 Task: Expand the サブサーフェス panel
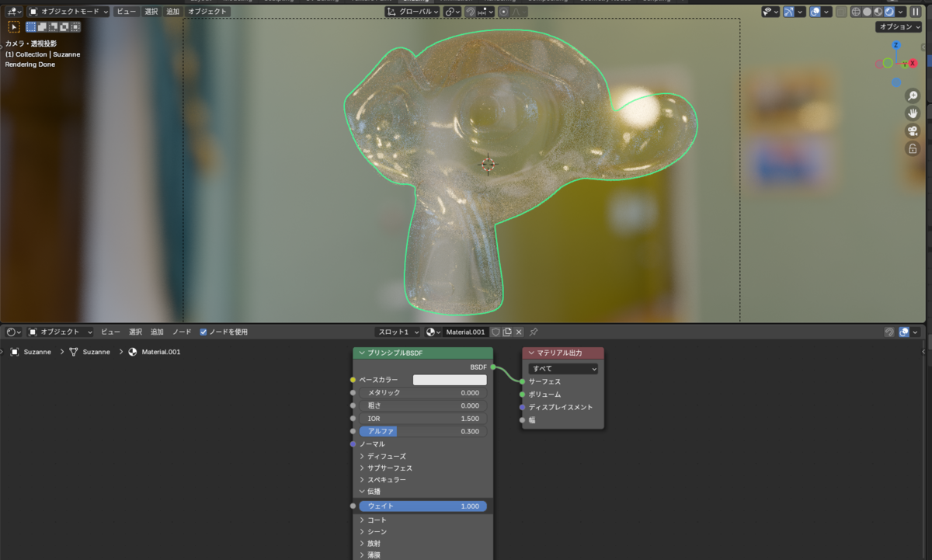point(385,468)
